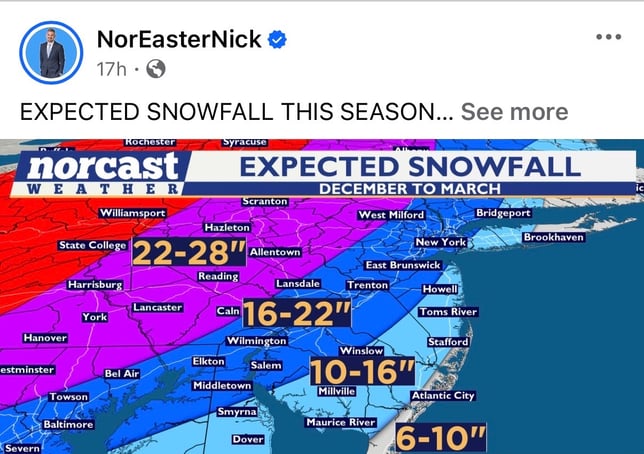Open NorEasterNick's profile picture
644x454 pixels.
point(52,53)
